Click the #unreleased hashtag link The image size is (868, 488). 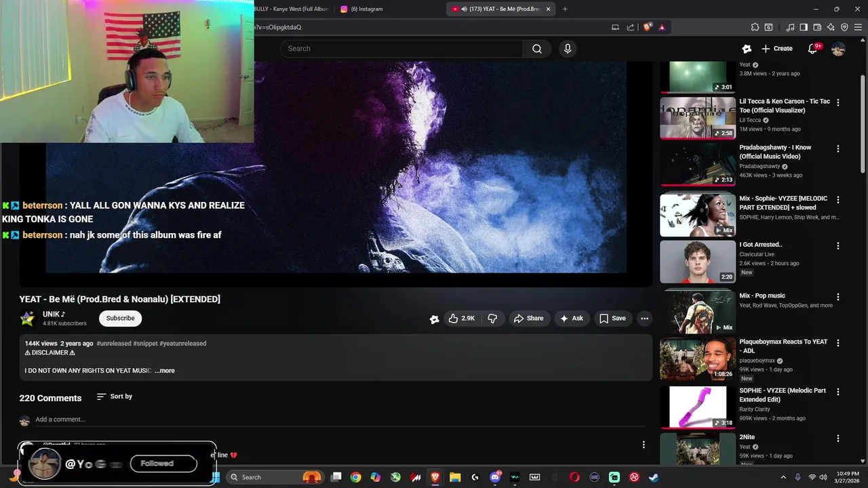click(114, 344)
